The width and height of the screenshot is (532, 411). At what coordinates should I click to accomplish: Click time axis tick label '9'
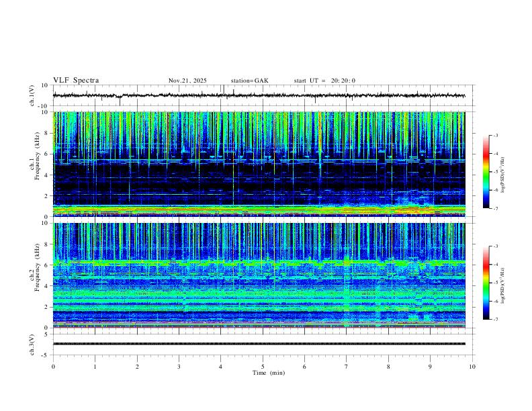tap(430, 367)
